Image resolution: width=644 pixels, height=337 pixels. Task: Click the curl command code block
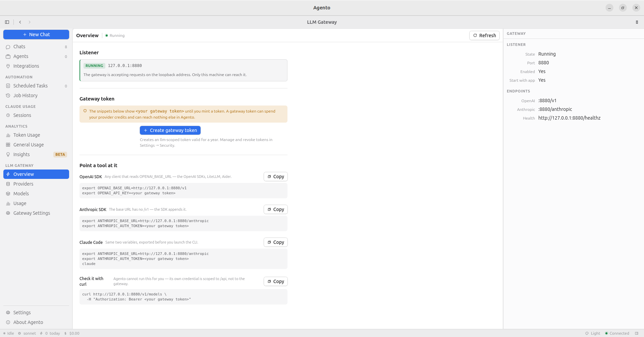[183, 297]
